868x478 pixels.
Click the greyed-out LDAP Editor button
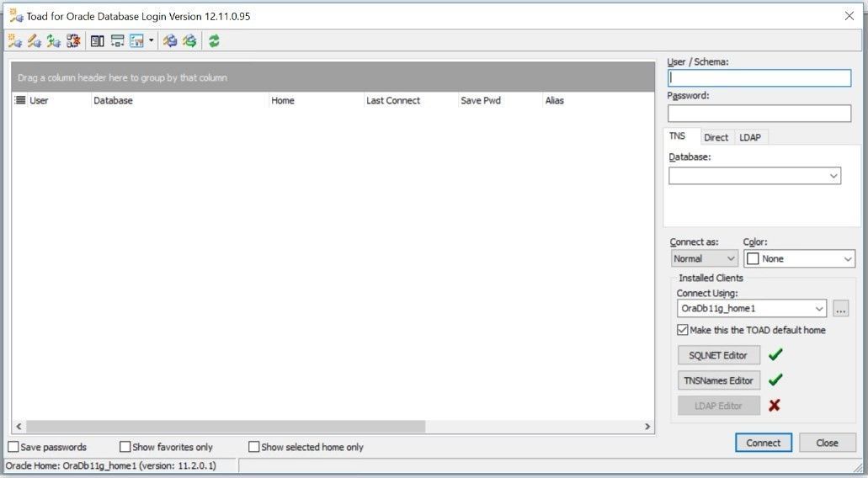click(718, 406)
